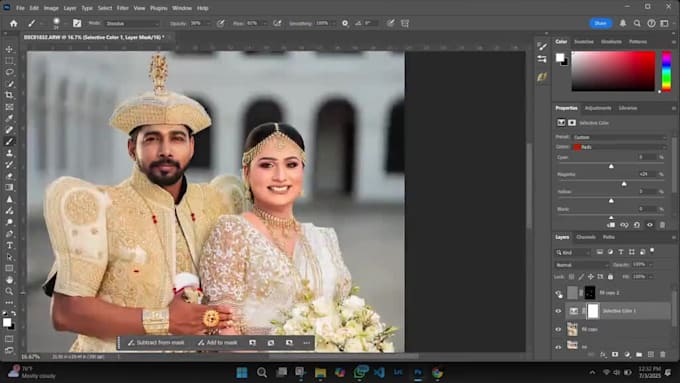
Task: Toggle lock all padlock icon
Action: (x=611, y=276)
